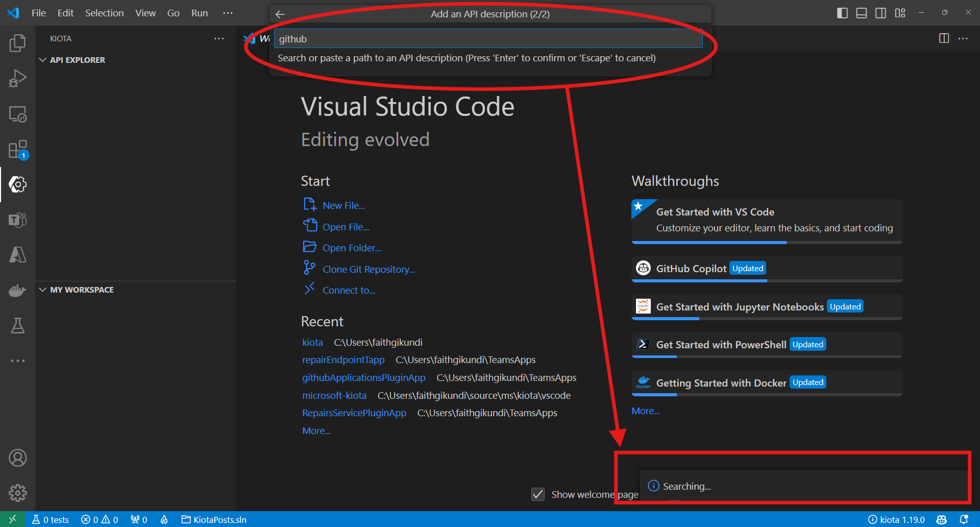Click the ports forwarded 0 status item
Viewport: 980px width, 527px height.
pyautogui.click(x=139, y=519)
